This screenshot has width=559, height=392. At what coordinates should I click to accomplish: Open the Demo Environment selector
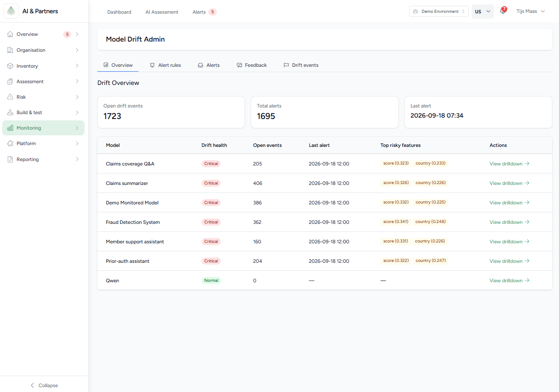click(439, 12)
